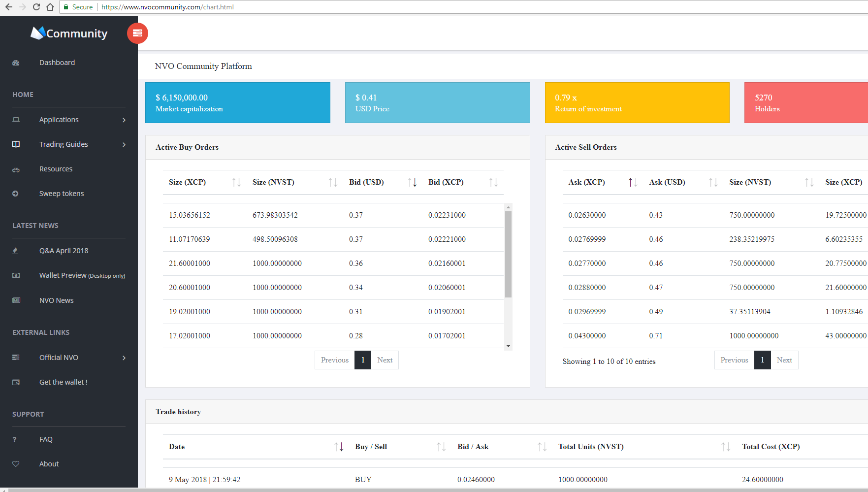Click the Dashboard gauge icon
Image resolution: width=868 pixels, height=492 pixels.
(16, 63)
